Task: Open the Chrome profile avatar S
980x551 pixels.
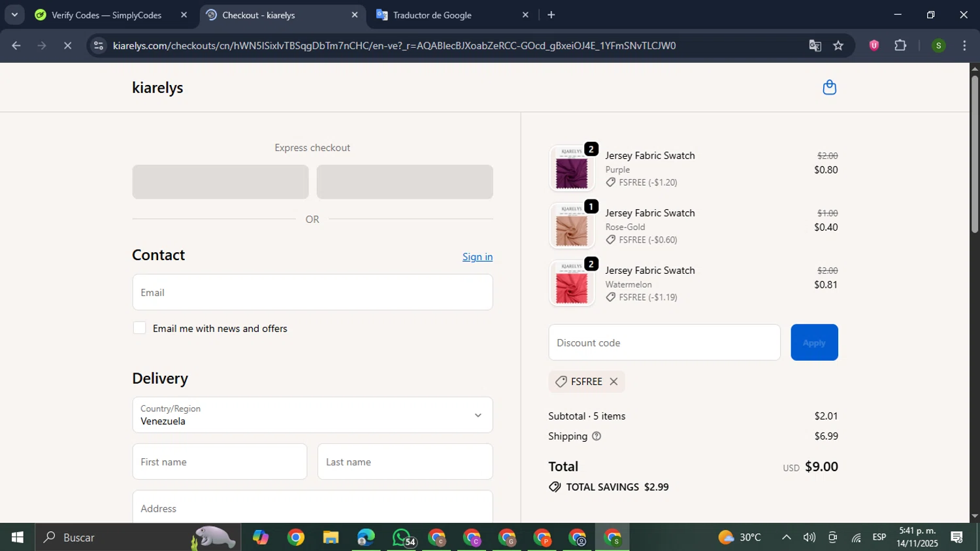Action: tap(938, 46)
